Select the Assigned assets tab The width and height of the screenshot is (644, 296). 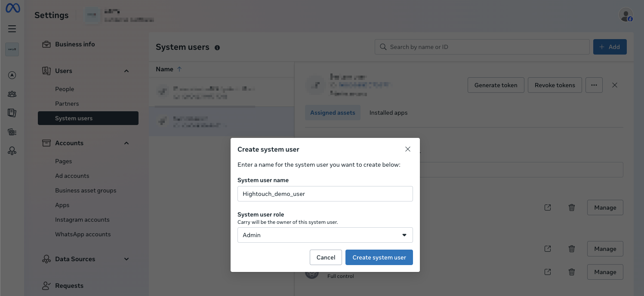333,113
